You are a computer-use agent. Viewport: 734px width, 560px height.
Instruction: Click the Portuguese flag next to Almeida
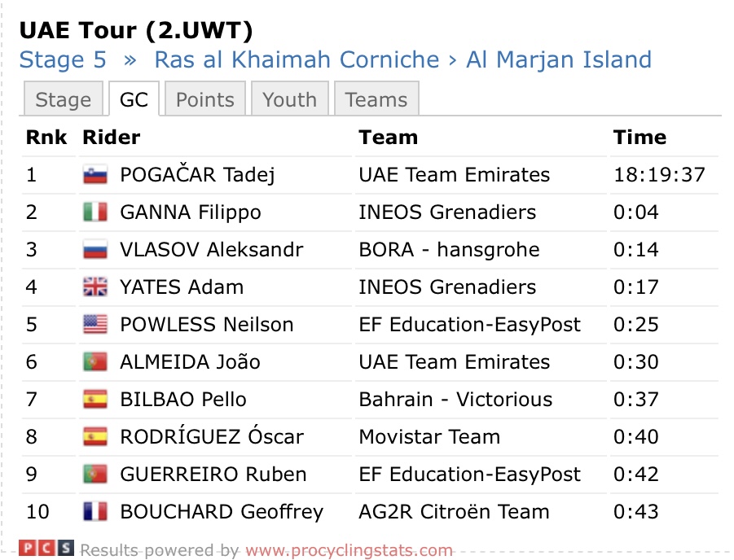point(95,362)
